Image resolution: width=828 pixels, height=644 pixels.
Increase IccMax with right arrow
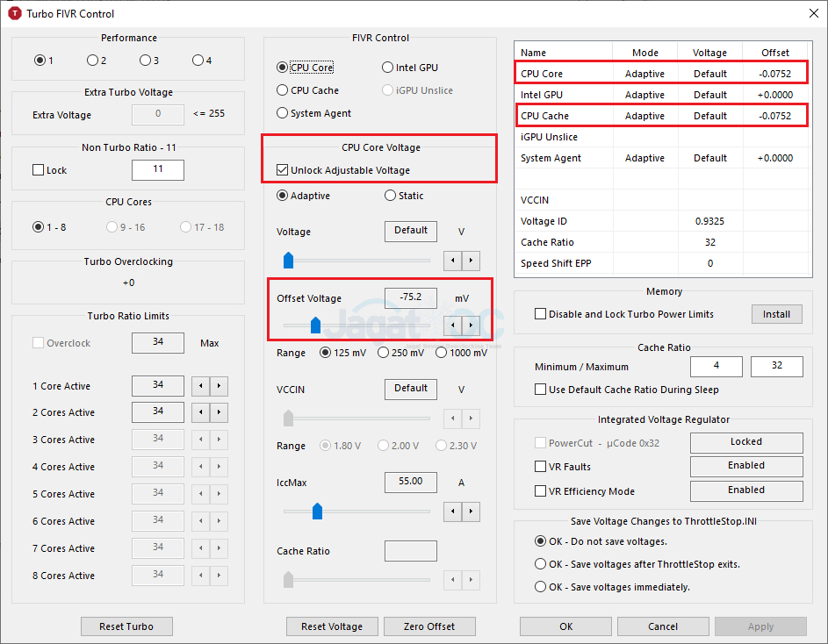tap(471, 512)
